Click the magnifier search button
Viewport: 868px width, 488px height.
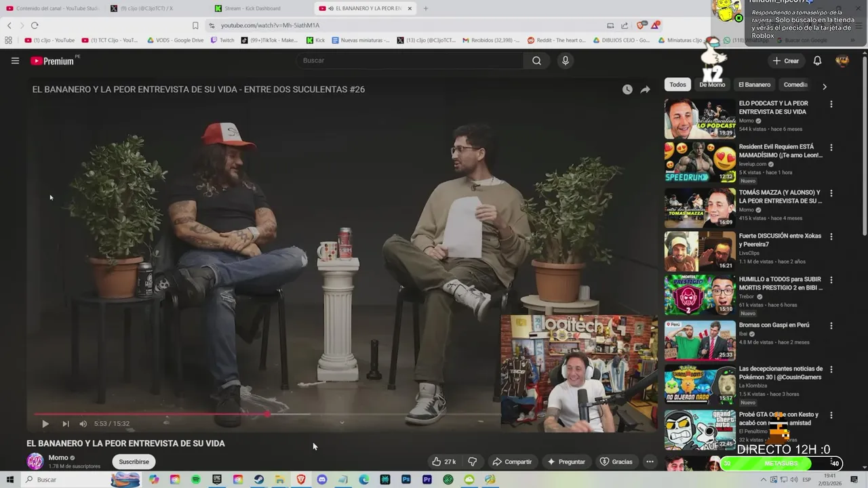click(536, 60)
